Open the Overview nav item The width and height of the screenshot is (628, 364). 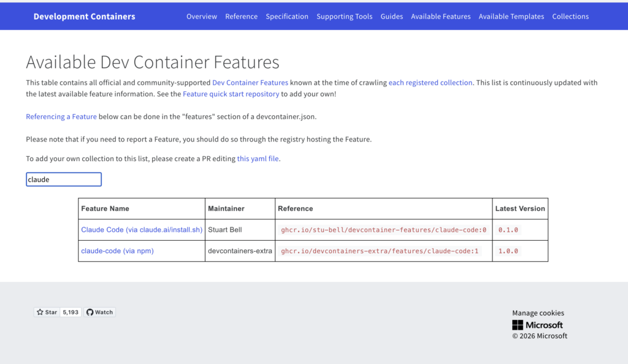202,17
